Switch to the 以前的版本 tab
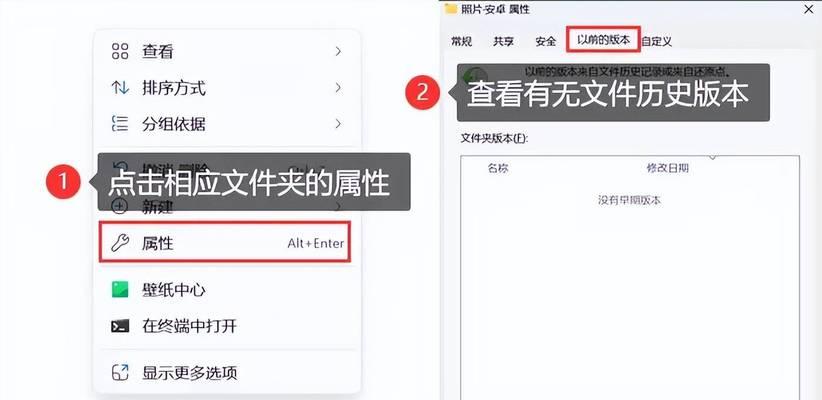Screen dimensions: 822x400 tap(603, 39)
